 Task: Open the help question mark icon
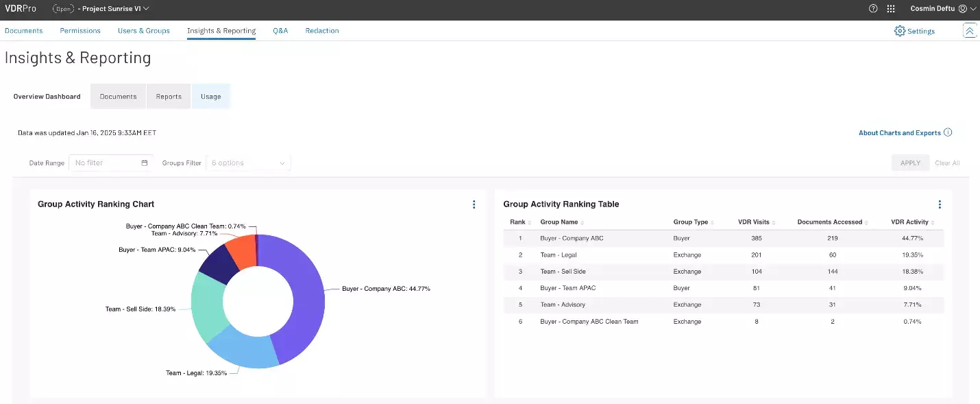tap(873, 9)
